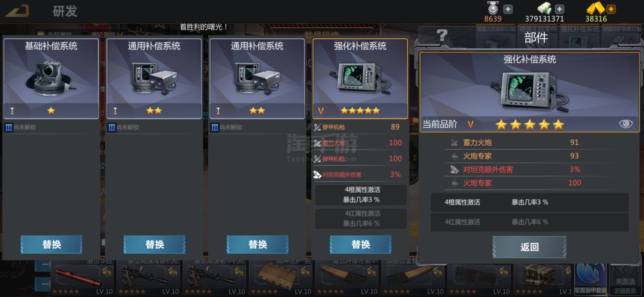The width and height of the screenshot is (644, 297).
Task: Open the 军需装甲套装 set tab
Action: click(590, 279)
